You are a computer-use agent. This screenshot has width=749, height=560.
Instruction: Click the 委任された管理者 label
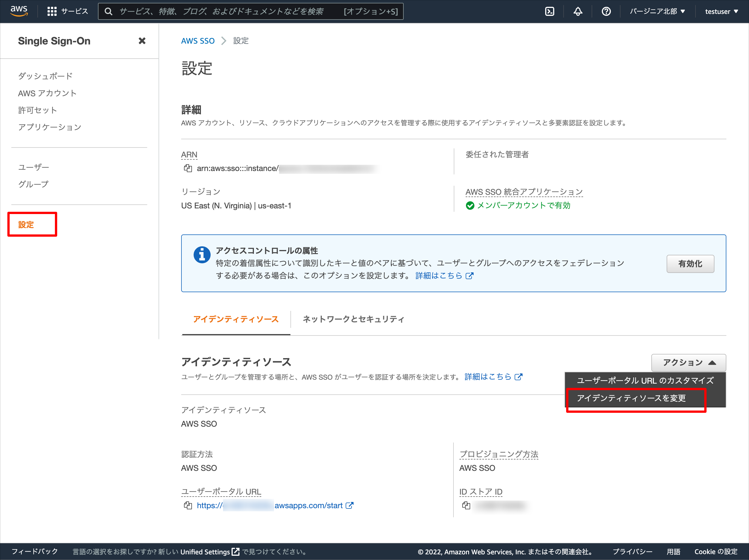[497, 155]
